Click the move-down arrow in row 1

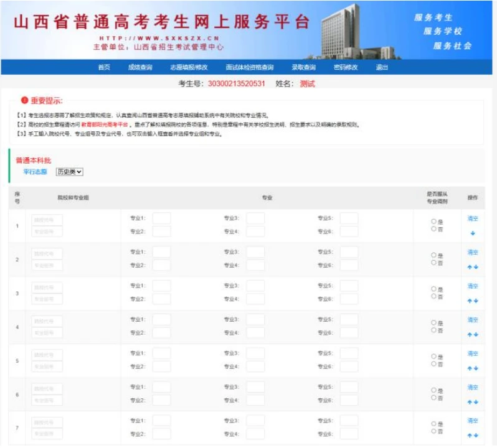[x=473, y=234]
